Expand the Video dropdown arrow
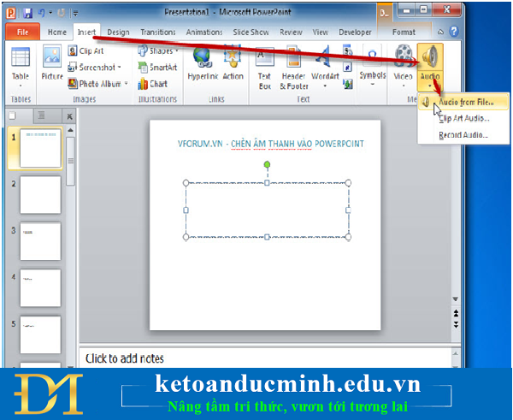 (x=404, y=86)
